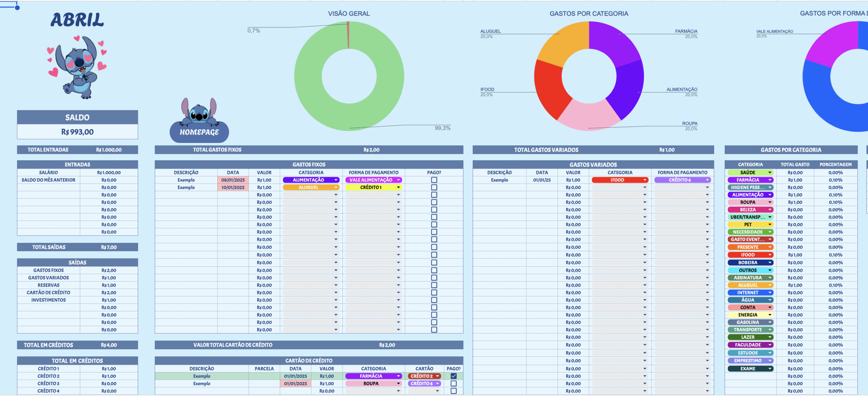868x396 pixels.
Task: Select the green segment of Visão Geral donut
Action: 349,77
